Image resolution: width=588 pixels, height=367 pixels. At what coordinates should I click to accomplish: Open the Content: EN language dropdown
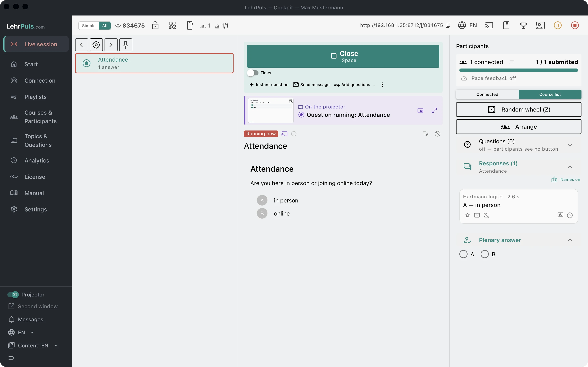[33, 345]
